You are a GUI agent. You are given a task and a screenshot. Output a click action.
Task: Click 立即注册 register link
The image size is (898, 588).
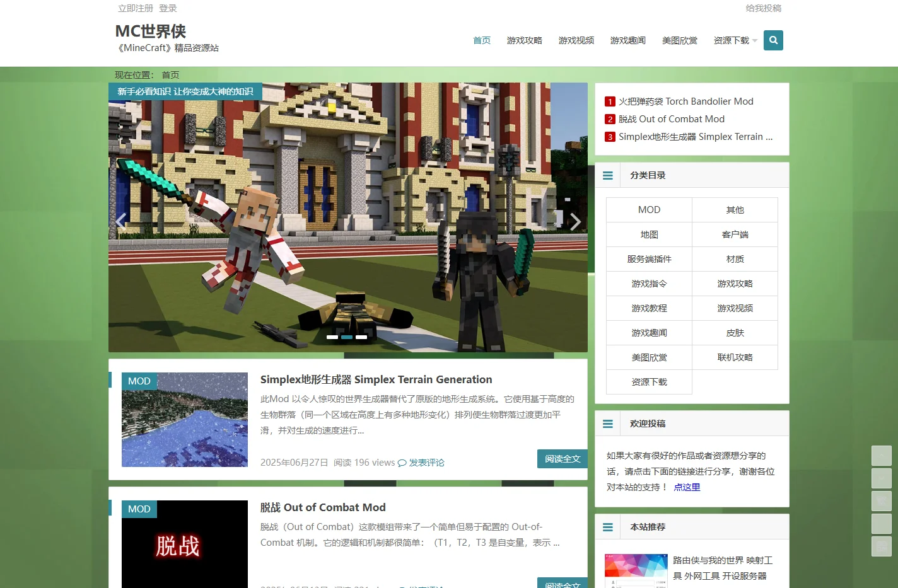(x=136, y=8)
